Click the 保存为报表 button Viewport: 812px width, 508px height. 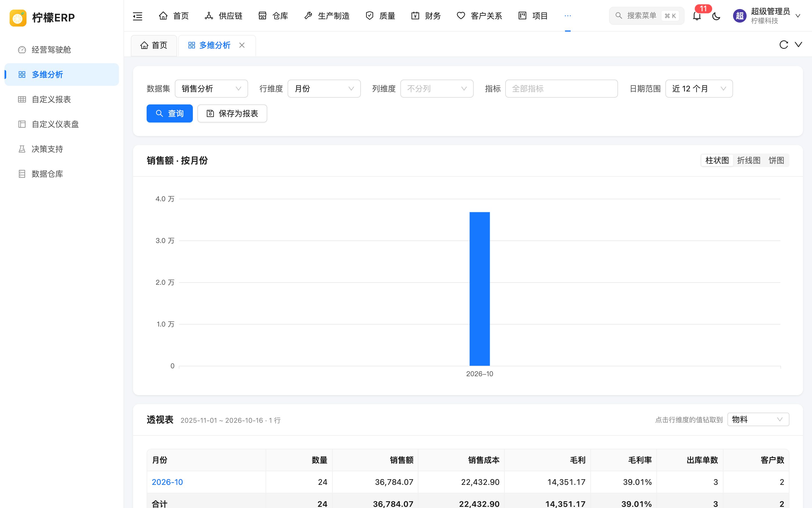point(232,113)
